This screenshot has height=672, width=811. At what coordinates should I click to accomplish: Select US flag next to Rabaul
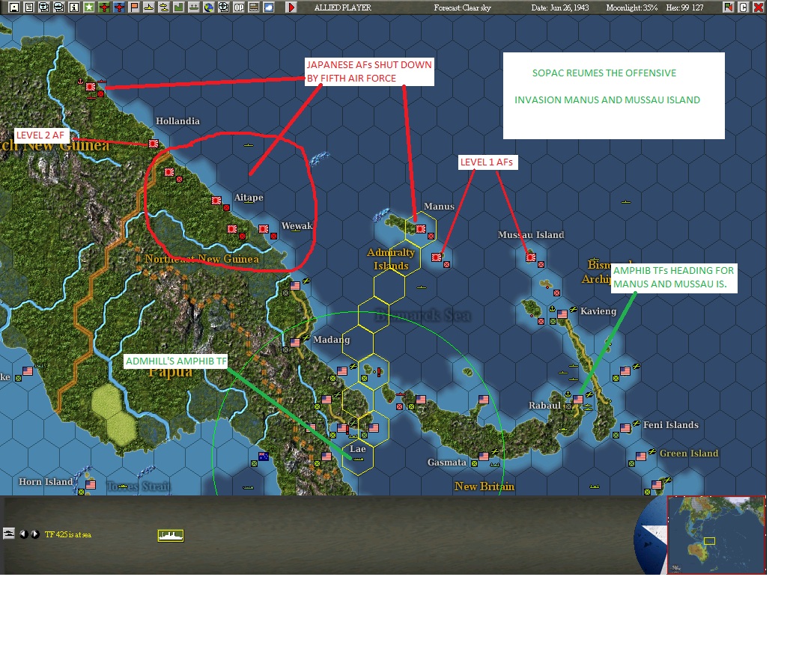click(x=578, y=399)
